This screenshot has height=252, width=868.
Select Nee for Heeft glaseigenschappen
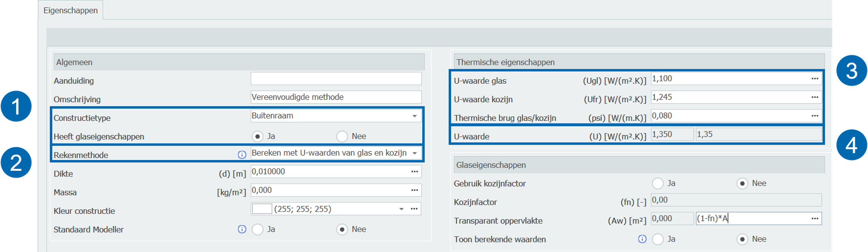(x=342, y=137)
